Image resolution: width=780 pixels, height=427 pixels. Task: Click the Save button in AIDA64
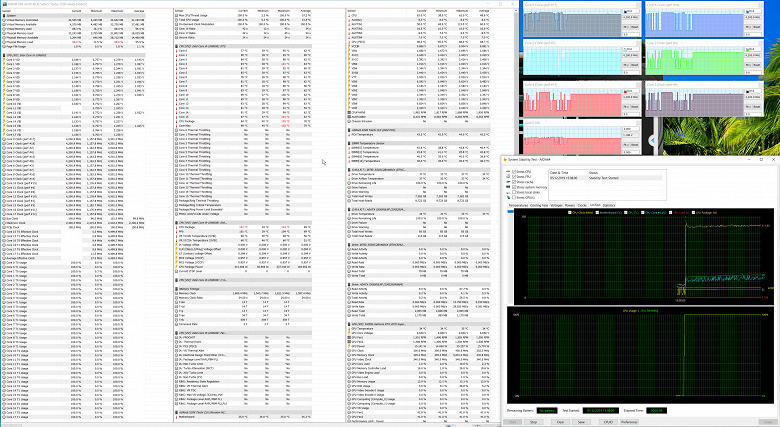pyautogui.click(x=581, y=422)
